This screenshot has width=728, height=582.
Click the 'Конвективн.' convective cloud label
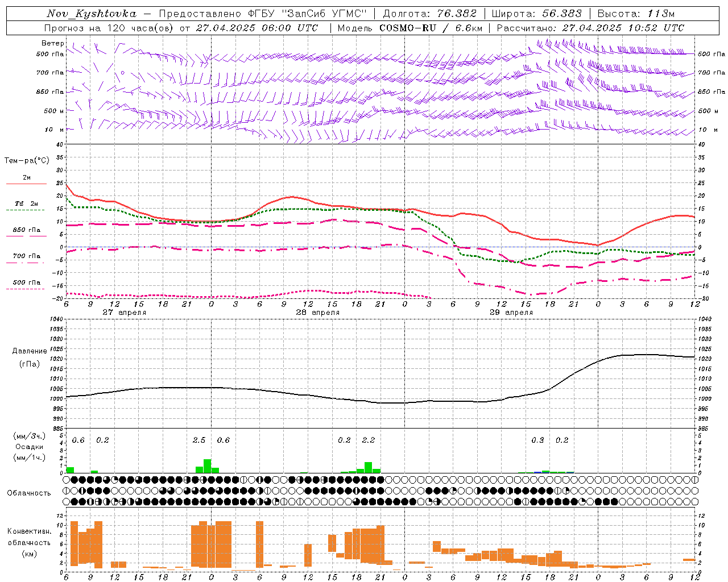point(30,531)
